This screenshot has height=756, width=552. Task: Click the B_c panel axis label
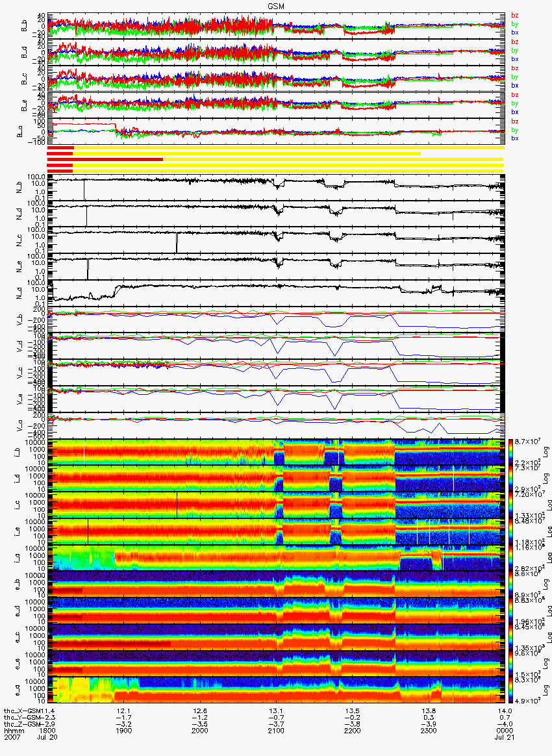coord(25,79)
